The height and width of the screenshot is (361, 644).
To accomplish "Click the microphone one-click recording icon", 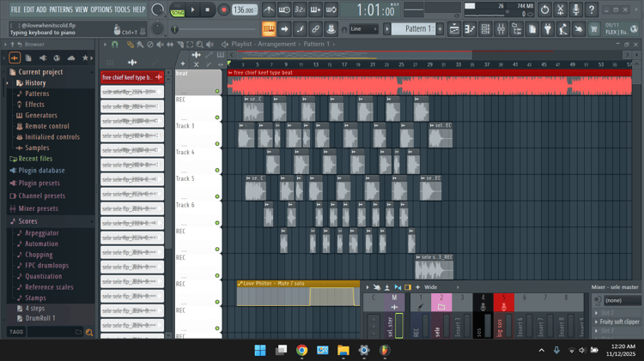I will [x=576, y=9].
